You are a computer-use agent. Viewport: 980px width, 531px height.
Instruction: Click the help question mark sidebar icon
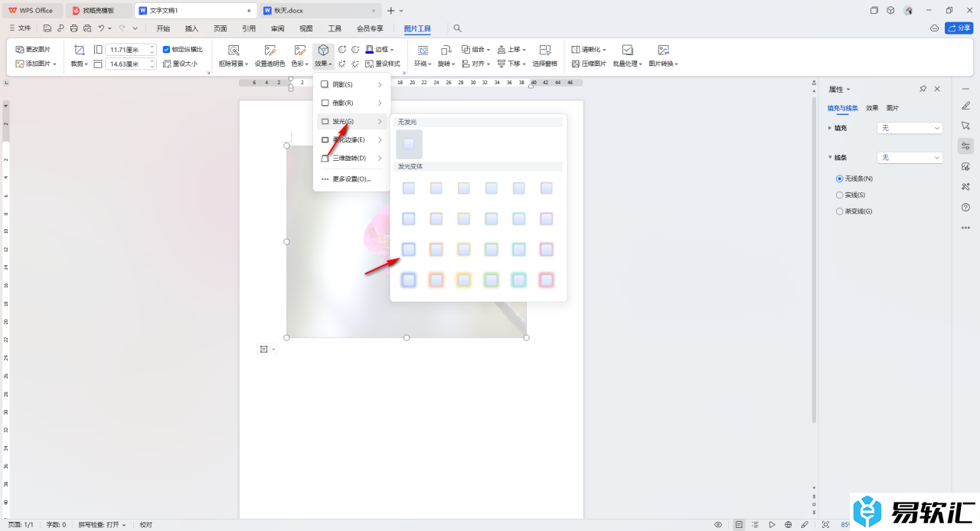click(965, 207)
